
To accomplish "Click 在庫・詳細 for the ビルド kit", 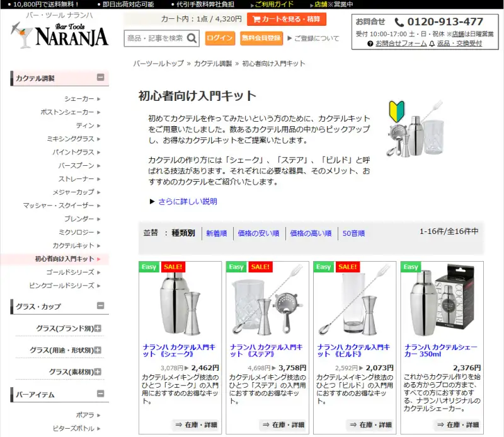I will click(370, 425).
